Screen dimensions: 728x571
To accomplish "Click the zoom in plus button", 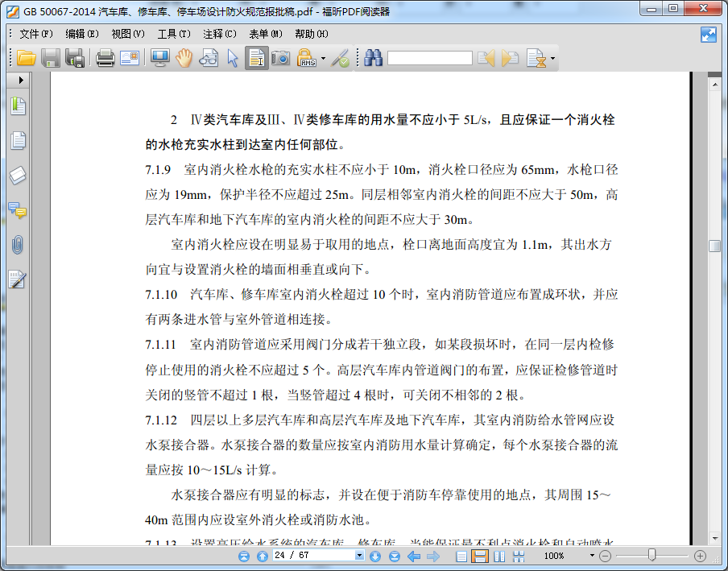I will (x=700, y=556).
